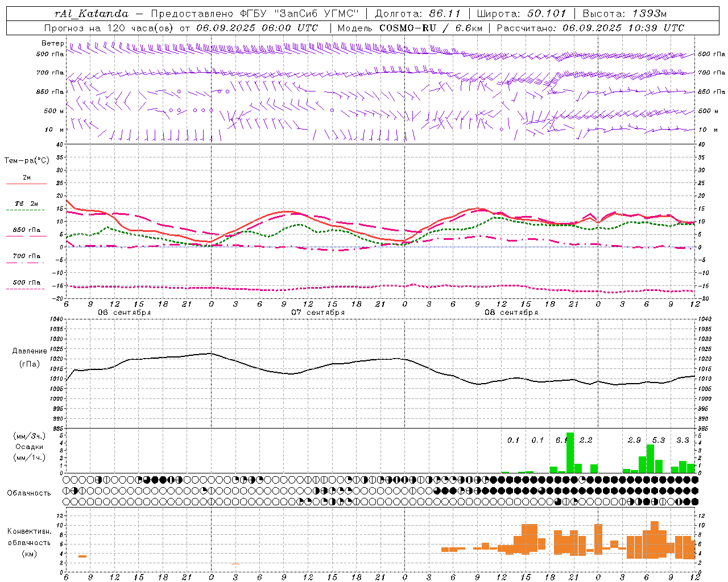Click the 850 гПа entry in temperature legend
Image resolution: width=728 pixels, height=582 pixels.
click(27, 230)
